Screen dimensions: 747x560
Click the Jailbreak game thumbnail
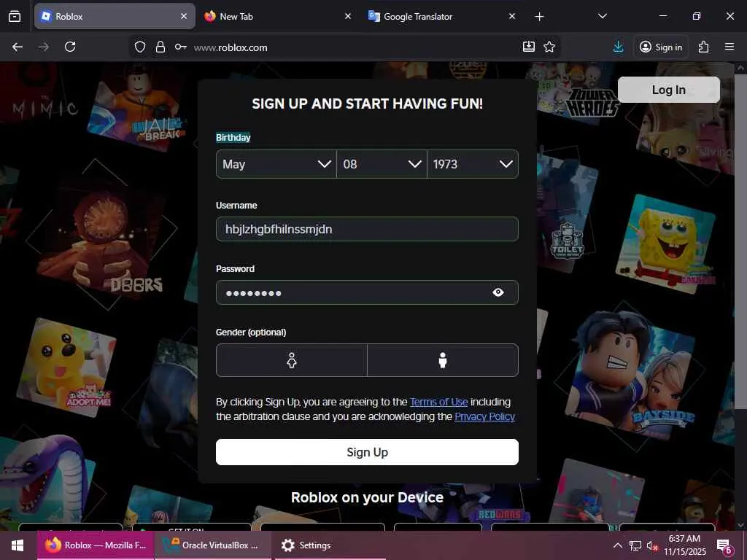tap(136, 111)
